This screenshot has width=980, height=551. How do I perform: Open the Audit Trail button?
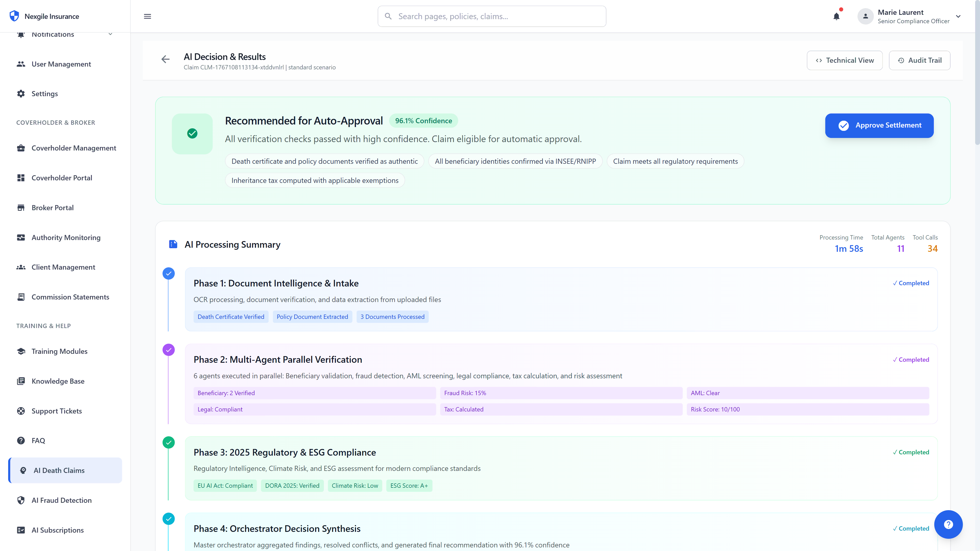[x=919, y=60]
